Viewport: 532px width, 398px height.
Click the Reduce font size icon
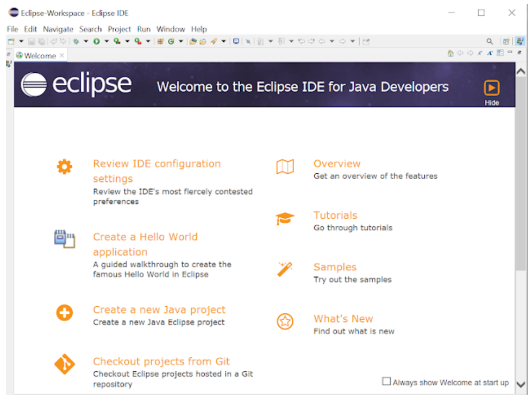pos(480,53)
